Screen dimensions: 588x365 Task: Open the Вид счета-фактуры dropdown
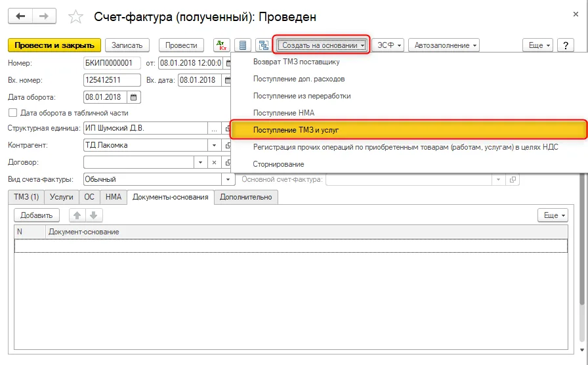pyautogui.click(x=228, y=179)
